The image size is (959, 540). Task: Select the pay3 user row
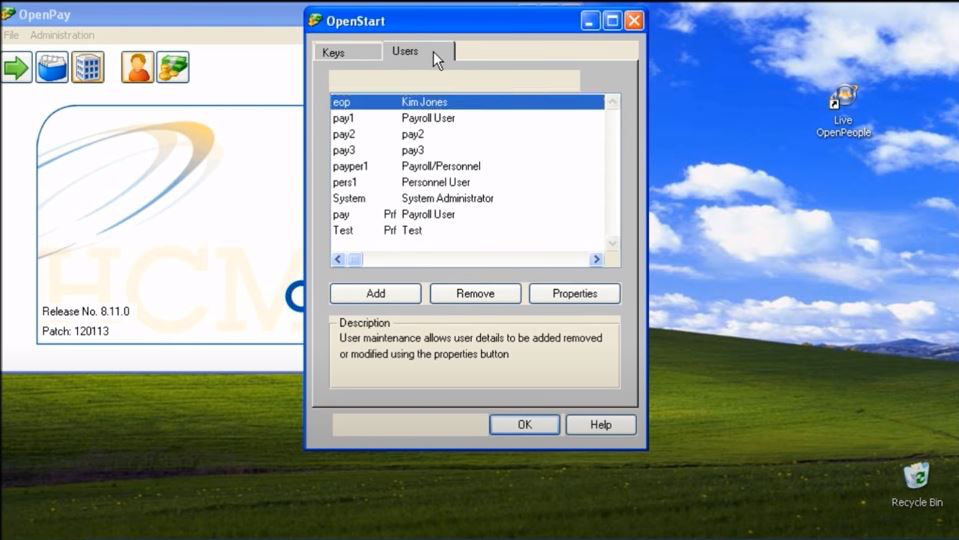coord(467,150)
